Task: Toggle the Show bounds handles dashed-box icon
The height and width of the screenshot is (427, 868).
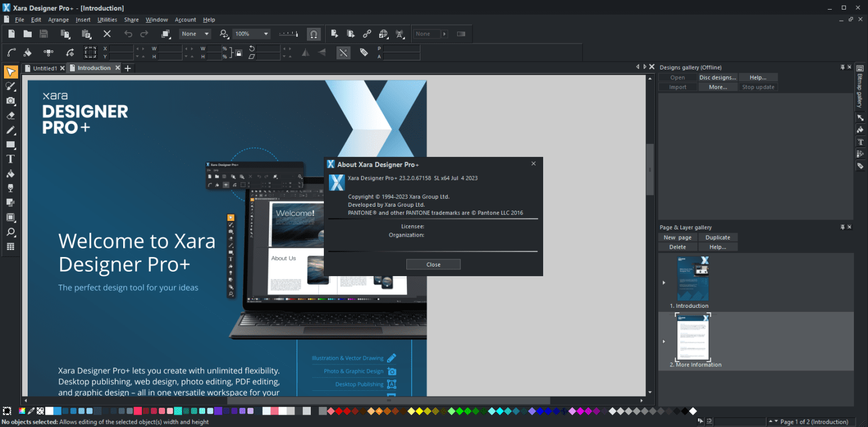Action: pos(90,53)
